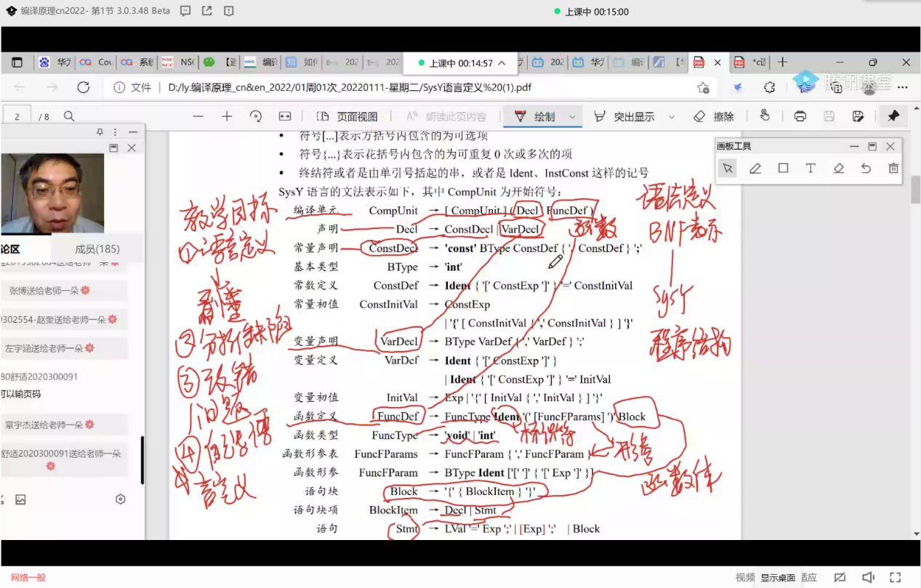Choose the text tool in drawing panel
This screenshot has height=588, width=921.
pos(811,169)
